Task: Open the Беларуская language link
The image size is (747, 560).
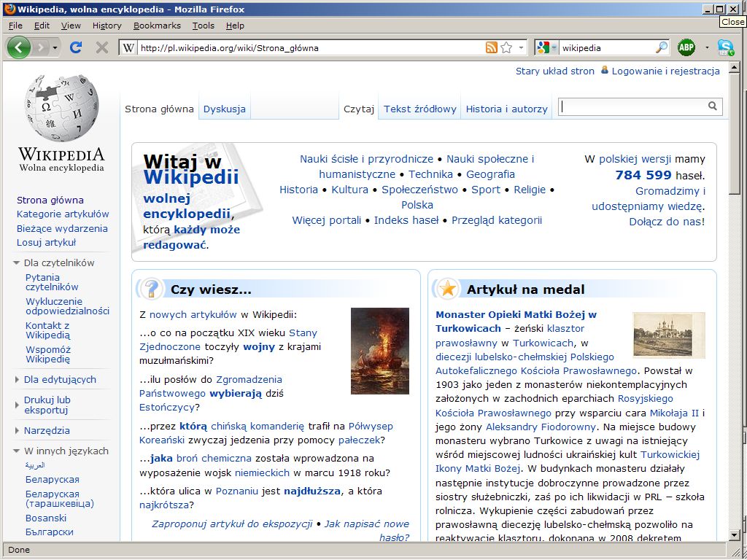Action: pos(53,480)
